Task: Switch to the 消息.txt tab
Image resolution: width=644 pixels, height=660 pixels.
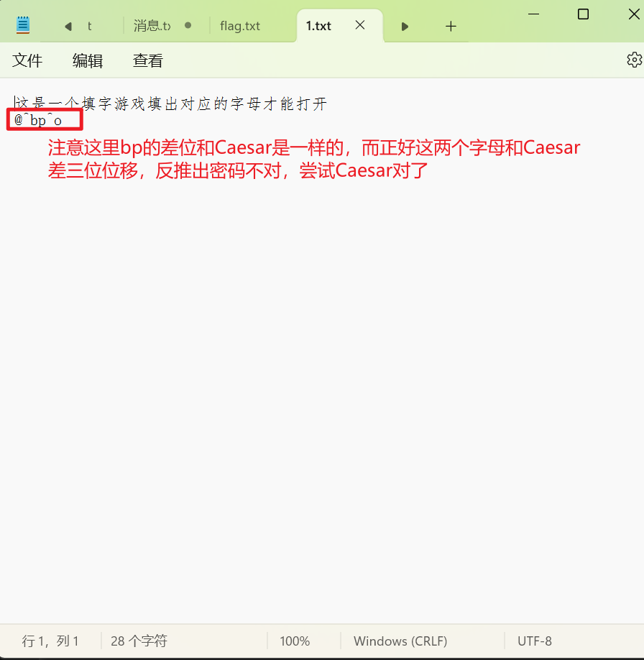Action: click(x=152, y=26)
